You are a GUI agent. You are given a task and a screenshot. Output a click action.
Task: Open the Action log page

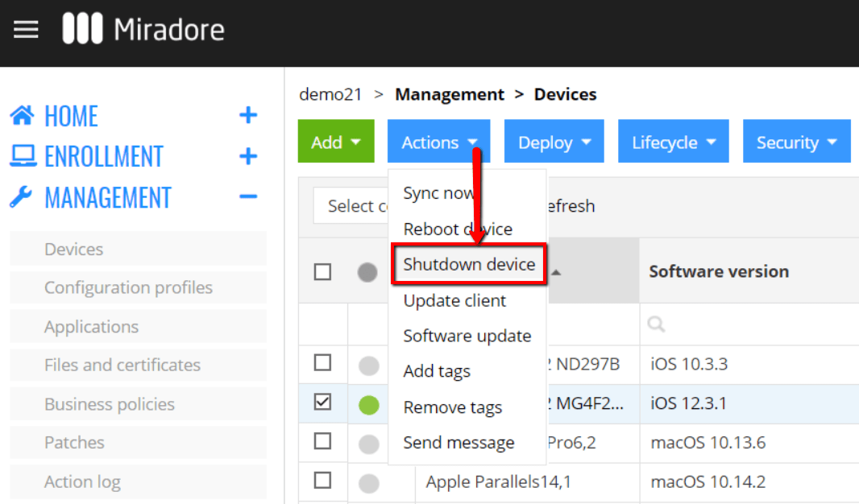(82, 481)
